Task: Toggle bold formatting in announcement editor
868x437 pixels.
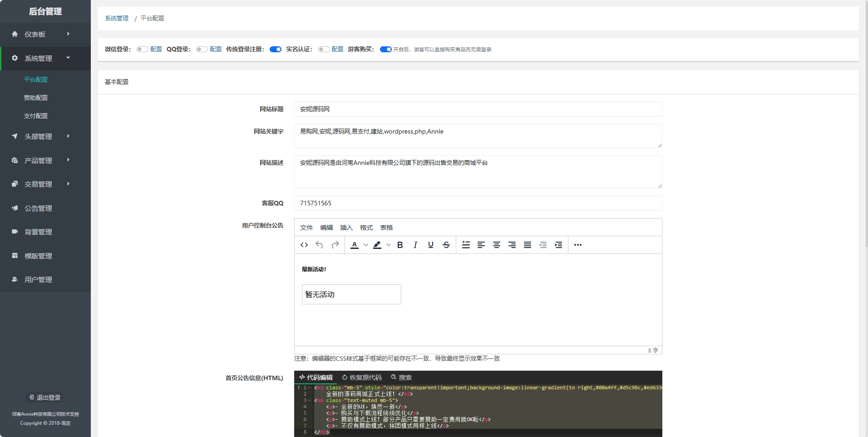Action: 400,245
